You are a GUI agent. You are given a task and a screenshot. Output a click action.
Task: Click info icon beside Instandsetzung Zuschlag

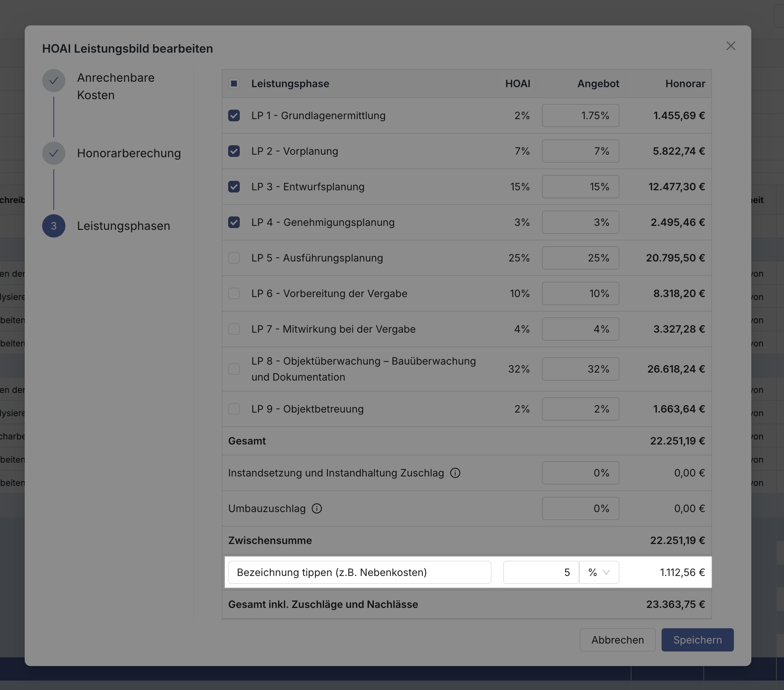pos(455,473)
